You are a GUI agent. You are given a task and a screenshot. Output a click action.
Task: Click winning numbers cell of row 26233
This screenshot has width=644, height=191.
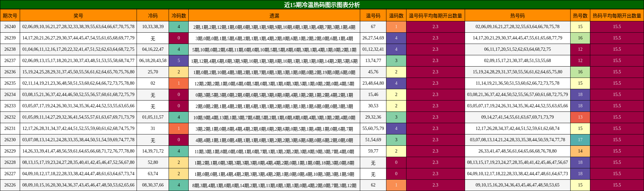[78, 106]
